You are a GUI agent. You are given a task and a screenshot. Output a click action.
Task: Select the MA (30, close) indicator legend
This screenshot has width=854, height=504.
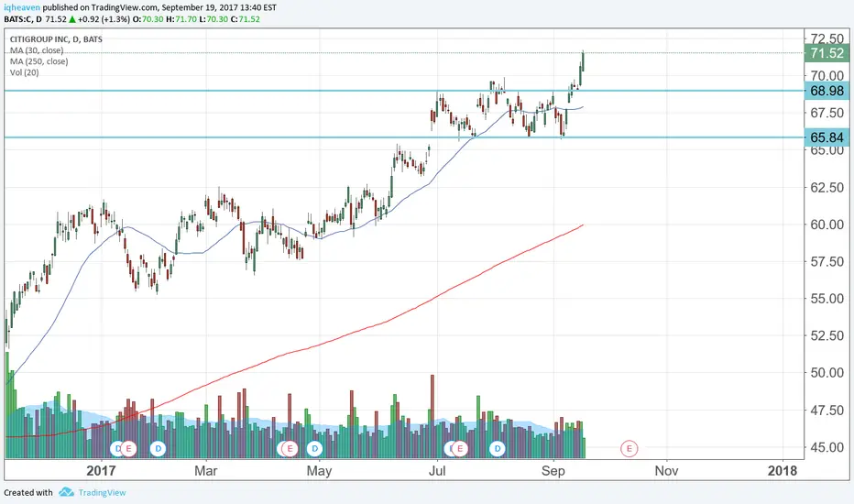[x=37, y=50]
